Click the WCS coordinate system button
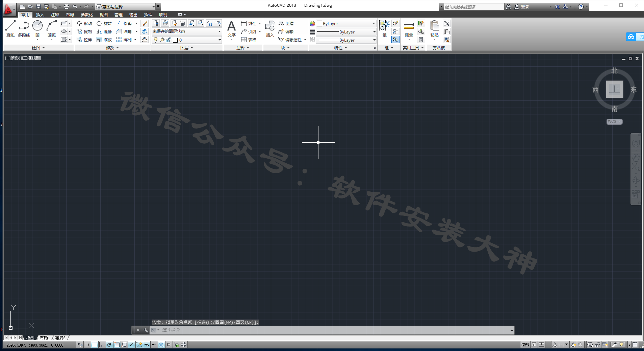The image size is (644, 351). [x=614, y=121]
